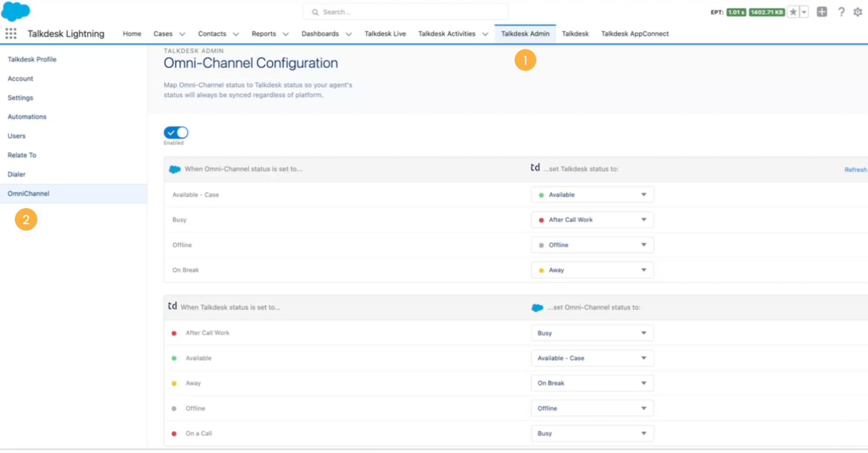Click the Salesforce cloud logo
This screenshot has height=453, width=868.
pos(16,11)
